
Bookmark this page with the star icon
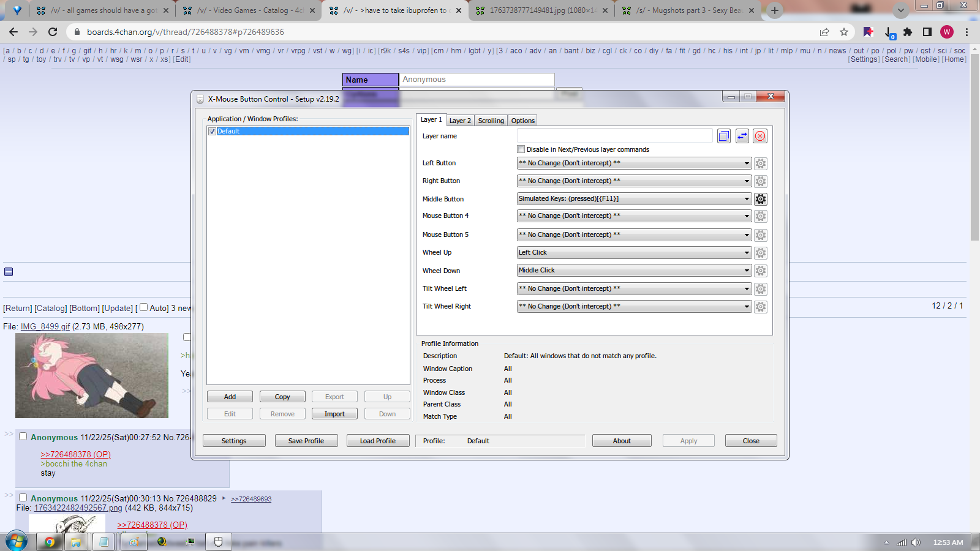click(x=844, y=32)
